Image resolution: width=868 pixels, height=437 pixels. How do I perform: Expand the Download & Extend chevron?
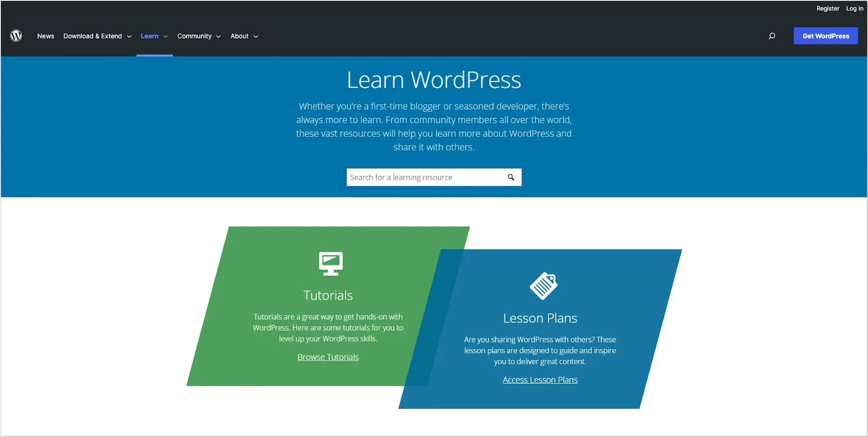coord(129,37)
